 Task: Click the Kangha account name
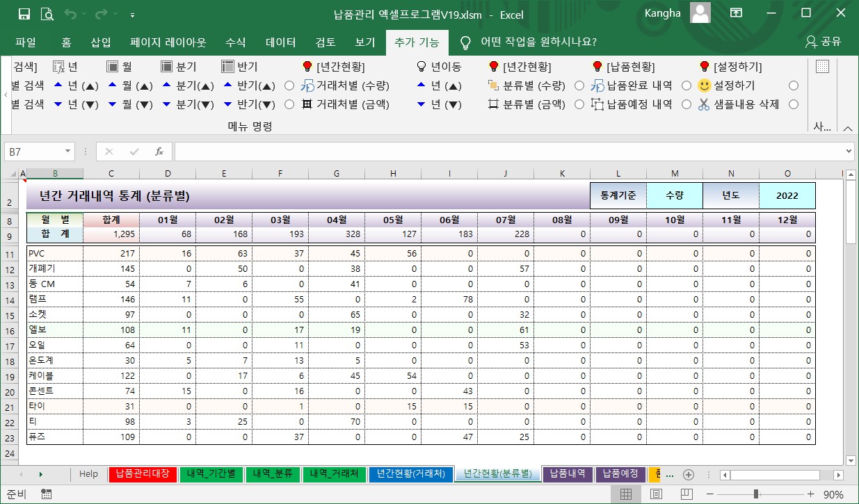pos(663,13)
